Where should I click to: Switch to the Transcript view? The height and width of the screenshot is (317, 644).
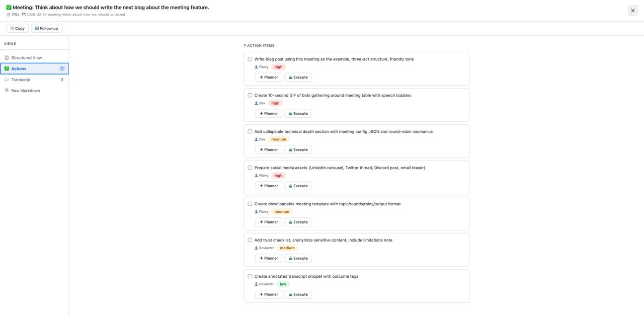click(21, 80)
